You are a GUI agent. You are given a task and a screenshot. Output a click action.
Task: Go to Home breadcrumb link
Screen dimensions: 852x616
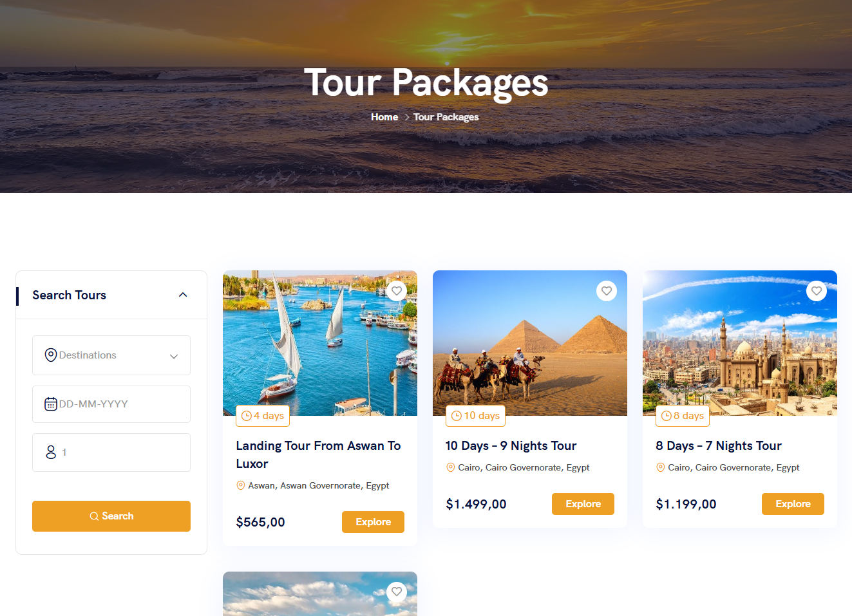[x=384, y=117]
